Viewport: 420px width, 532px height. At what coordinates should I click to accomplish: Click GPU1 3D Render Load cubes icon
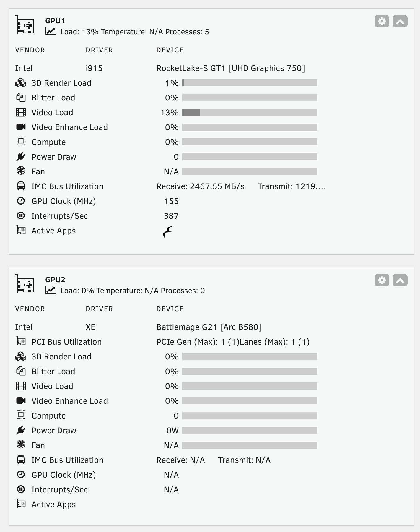click(x=21, y=83)
